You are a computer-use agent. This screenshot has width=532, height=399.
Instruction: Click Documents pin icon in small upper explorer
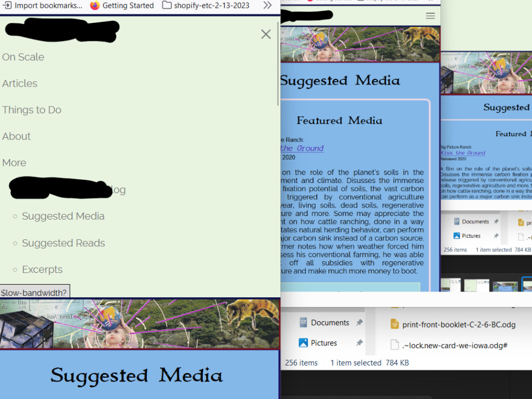pyautogui.click(x=496, y=221)
